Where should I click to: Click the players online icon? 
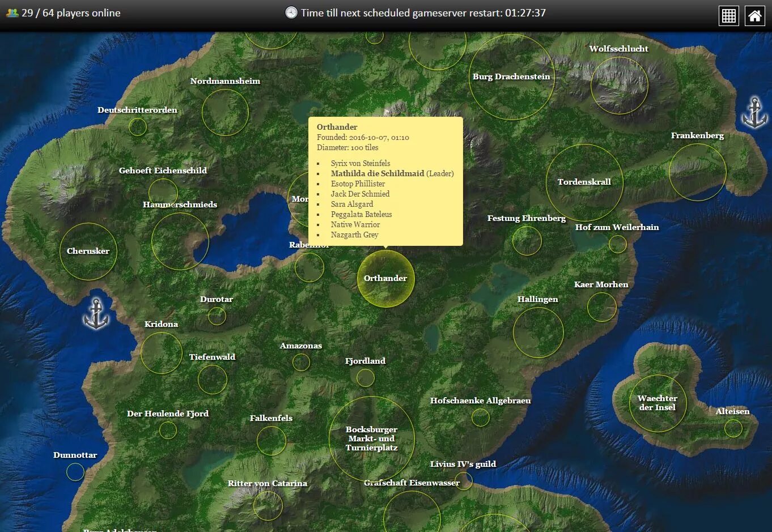point(12,12)
